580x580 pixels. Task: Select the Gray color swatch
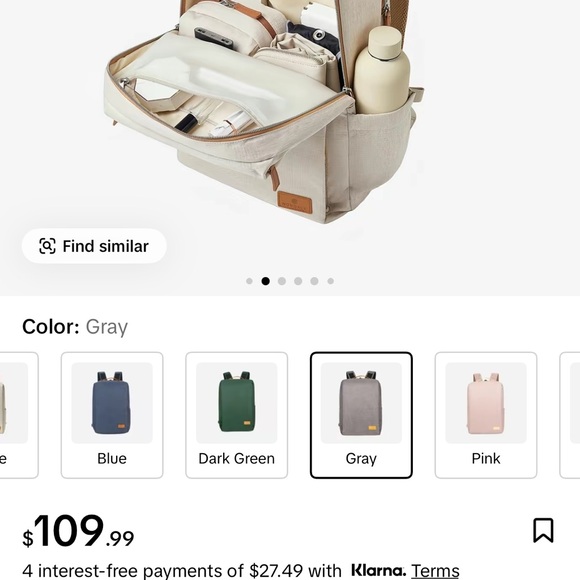361,415
